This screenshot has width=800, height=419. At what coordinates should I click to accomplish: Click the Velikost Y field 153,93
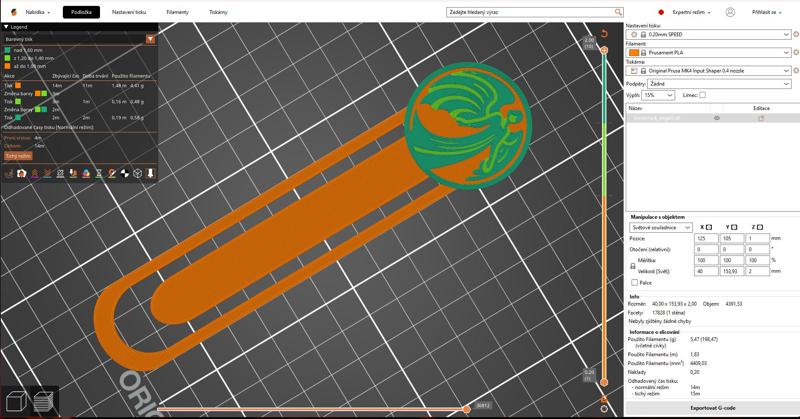[x=732, y=271]
